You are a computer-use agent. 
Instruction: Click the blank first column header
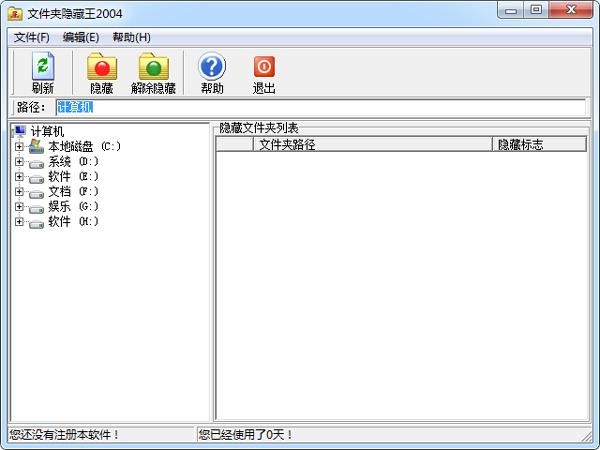[235, 145]
